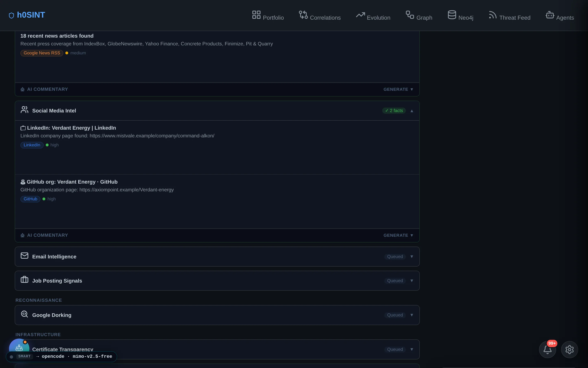Click the INFRASTRUCTURE category label
This screenshot has width=588, height=368.
coord(38,335)
